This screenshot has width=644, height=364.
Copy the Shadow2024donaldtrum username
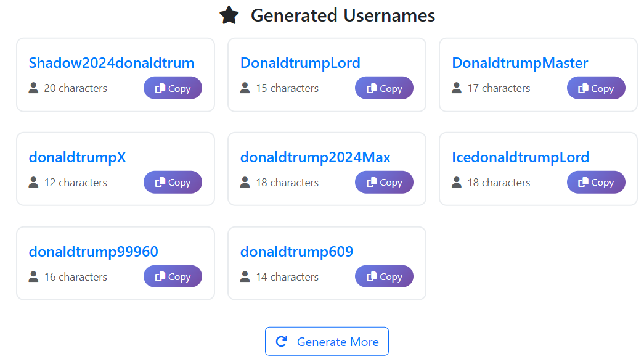(173, 88)
